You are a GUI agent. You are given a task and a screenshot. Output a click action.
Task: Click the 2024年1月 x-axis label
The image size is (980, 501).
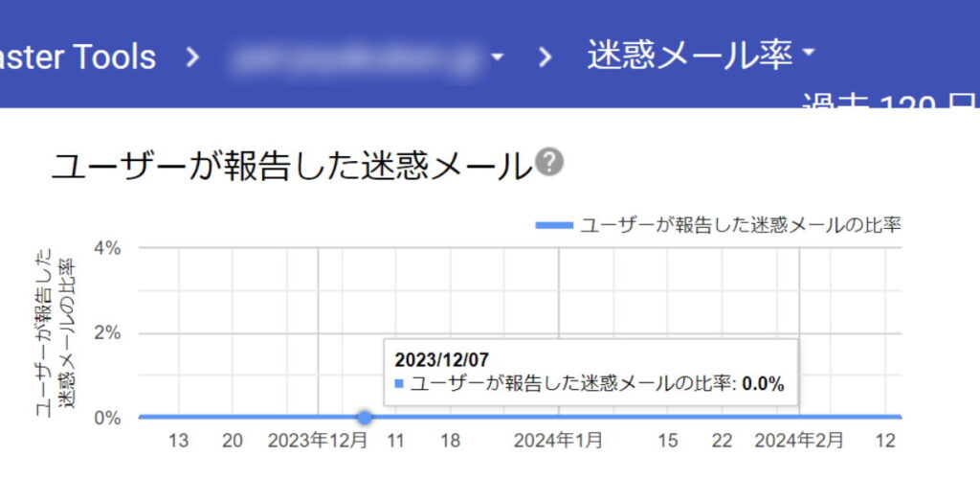click(x=559, y=441)
